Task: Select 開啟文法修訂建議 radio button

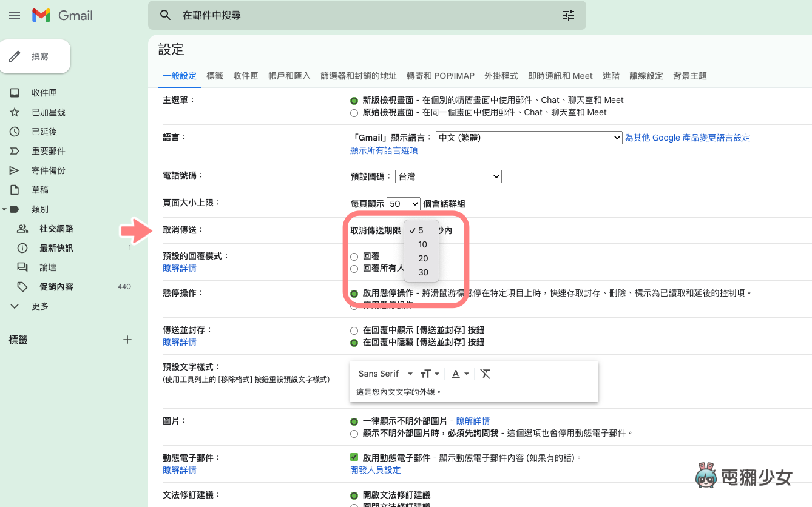Action: click(354, 495)
